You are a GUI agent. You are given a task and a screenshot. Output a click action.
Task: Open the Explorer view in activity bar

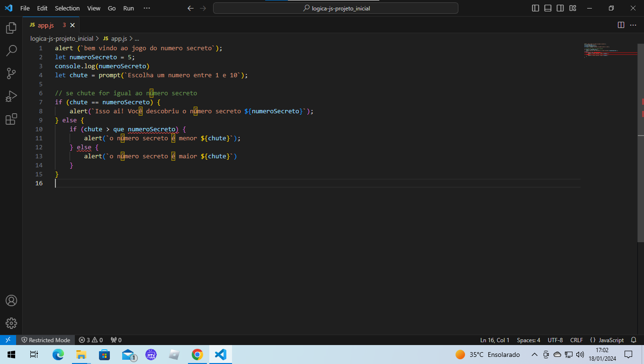11,28
